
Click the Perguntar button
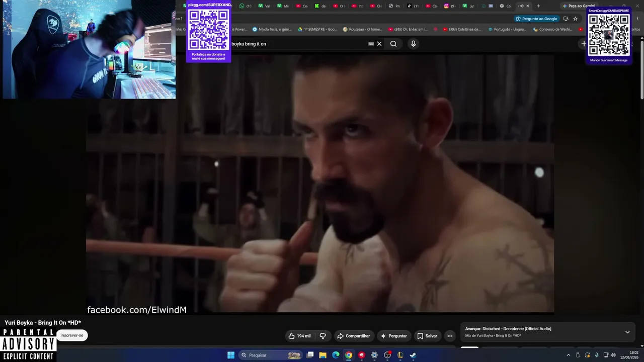pos(393,336)
